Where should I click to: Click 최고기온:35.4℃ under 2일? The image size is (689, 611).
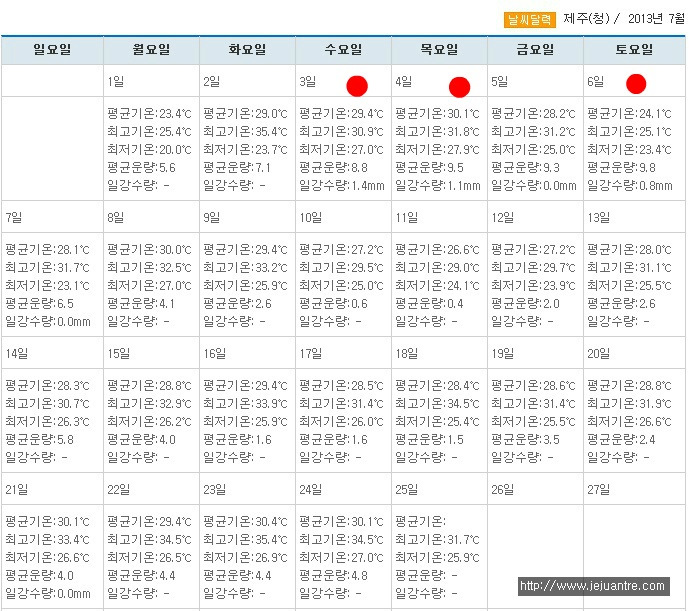coord(245,131)
